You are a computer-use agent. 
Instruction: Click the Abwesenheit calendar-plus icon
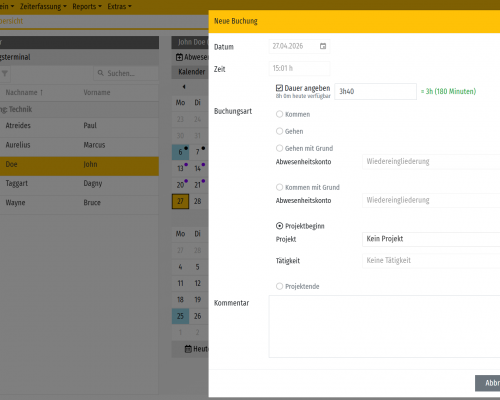pos(179,57)
